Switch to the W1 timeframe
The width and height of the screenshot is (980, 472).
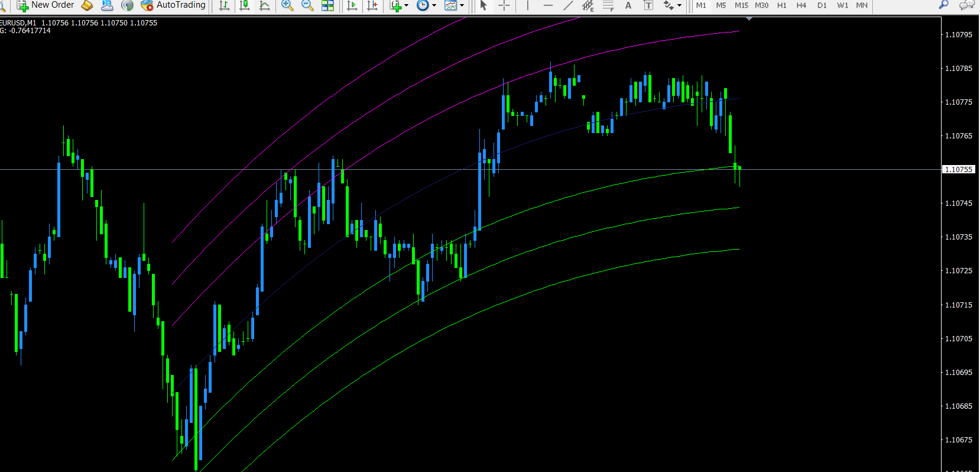coord(842,5)
